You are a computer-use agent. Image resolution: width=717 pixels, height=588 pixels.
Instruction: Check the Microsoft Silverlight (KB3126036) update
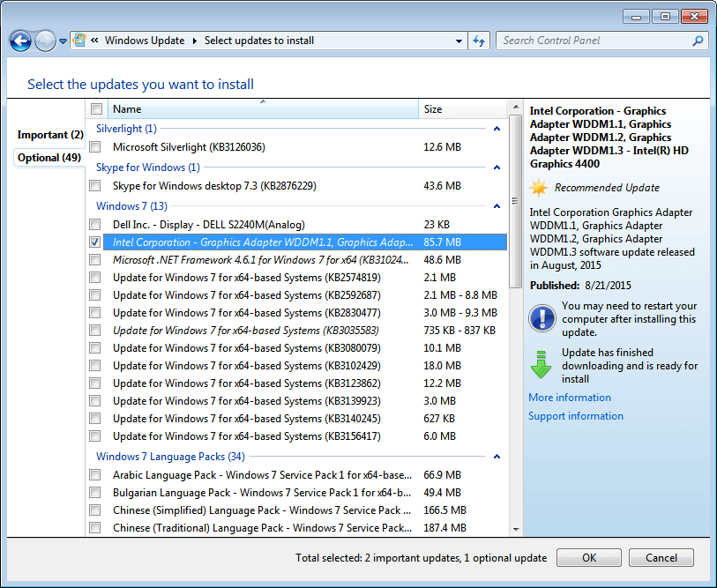click(94, 147)
